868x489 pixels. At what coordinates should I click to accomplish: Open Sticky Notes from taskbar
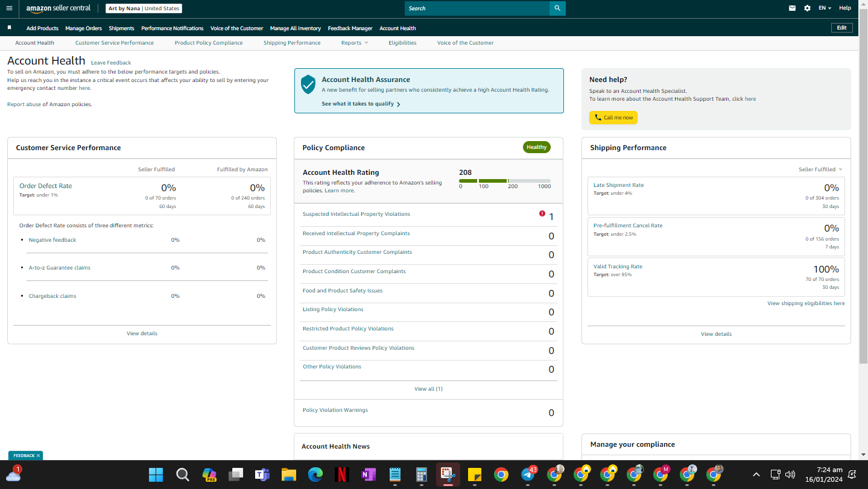coord(474,475)
